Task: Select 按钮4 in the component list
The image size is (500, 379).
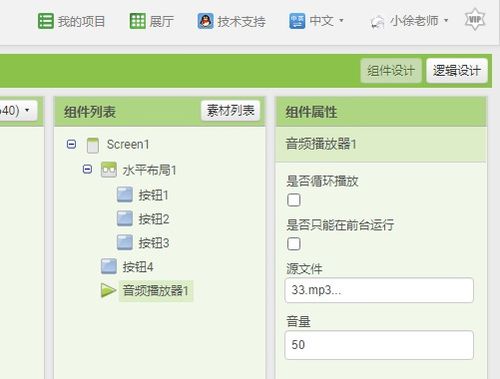Action: click(138, 267)
